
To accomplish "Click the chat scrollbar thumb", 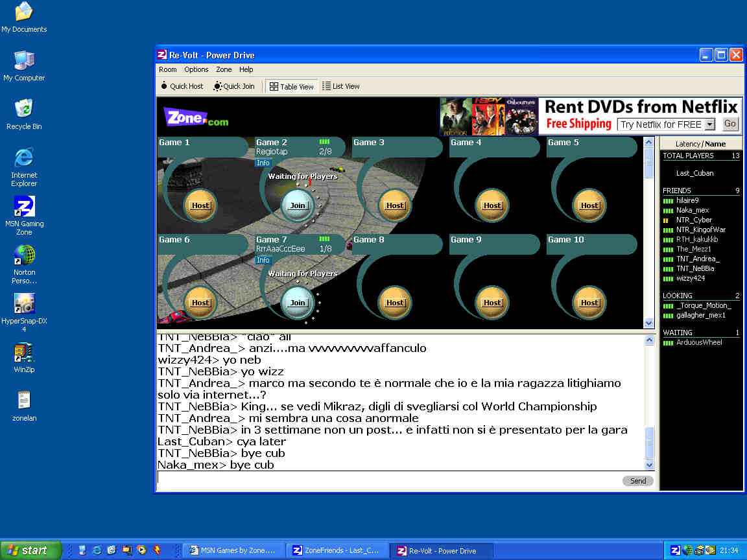I will tap(649, 443).
